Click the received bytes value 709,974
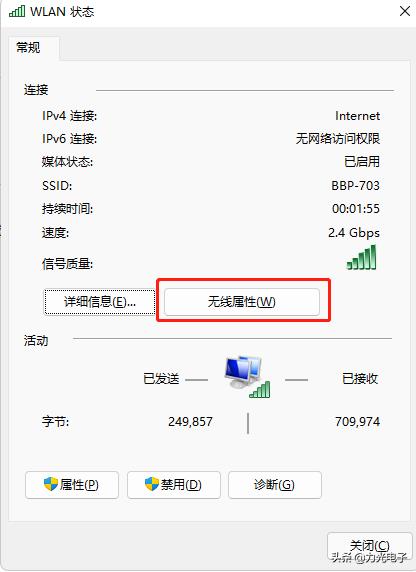416x572 pixels. (358, 422)
